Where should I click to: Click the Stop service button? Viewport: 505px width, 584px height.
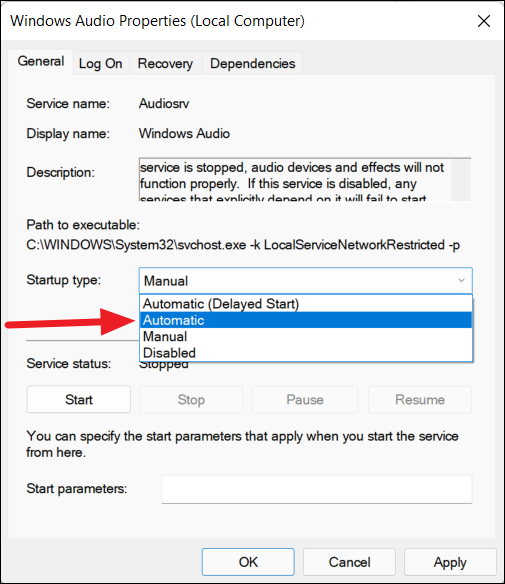[191, 399]
